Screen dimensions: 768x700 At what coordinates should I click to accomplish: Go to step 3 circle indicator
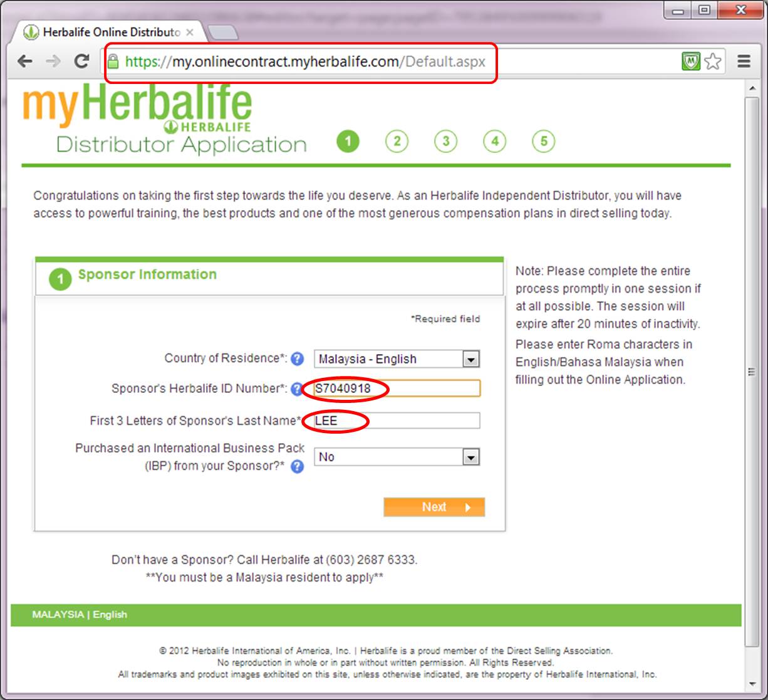[445, 141]
